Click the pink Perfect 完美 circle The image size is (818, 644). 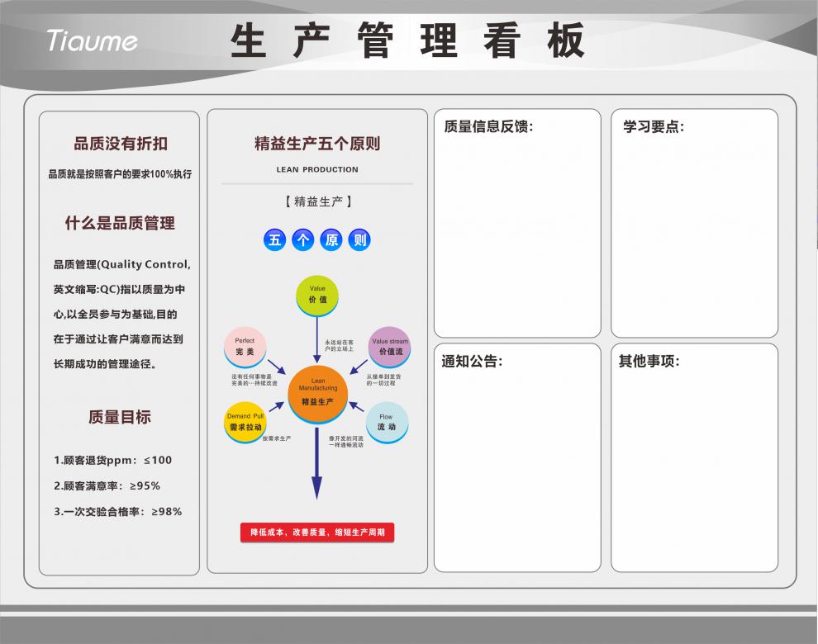[x=245, y=346]
